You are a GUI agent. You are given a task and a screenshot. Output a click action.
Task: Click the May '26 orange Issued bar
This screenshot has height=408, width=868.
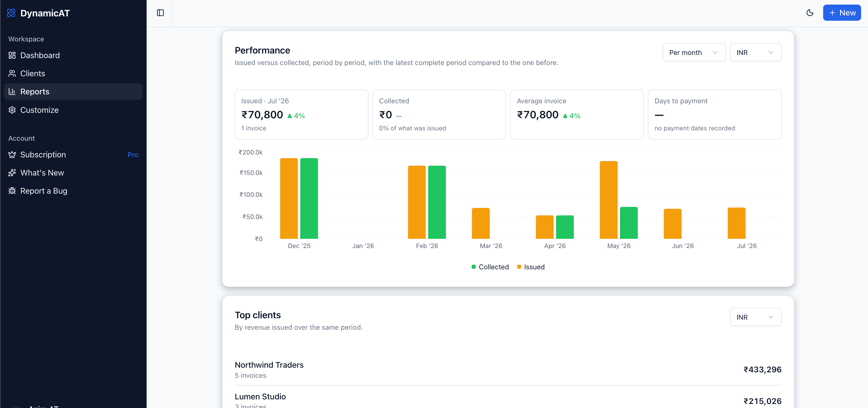point(608,200)
